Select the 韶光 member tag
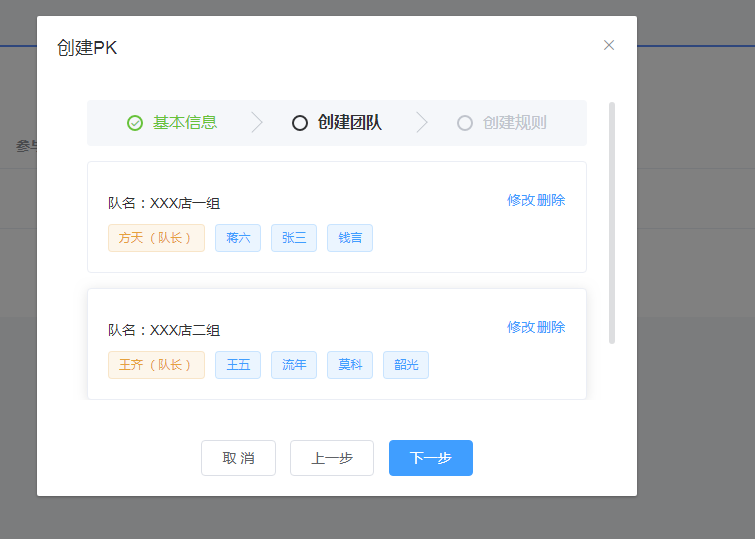The height and width of the screenshot is (539, 755). coord(406,365)
